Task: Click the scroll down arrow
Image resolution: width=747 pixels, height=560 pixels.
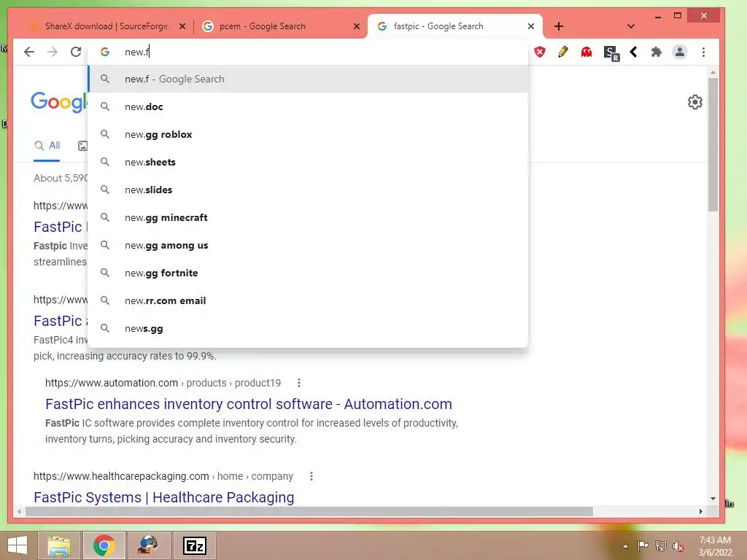Action: coord(713,499)
